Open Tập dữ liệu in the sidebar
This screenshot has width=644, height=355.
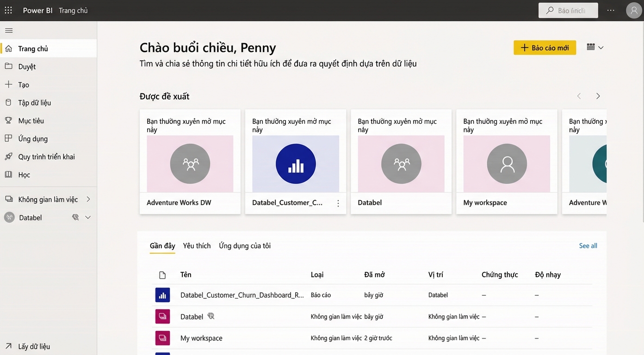(x=49, y=103)
